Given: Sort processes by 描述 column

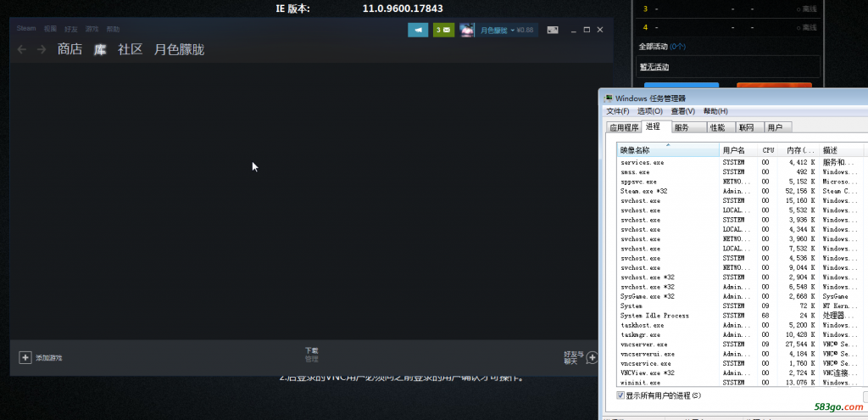Looking at the screenshot, I should tap(841, 150).
